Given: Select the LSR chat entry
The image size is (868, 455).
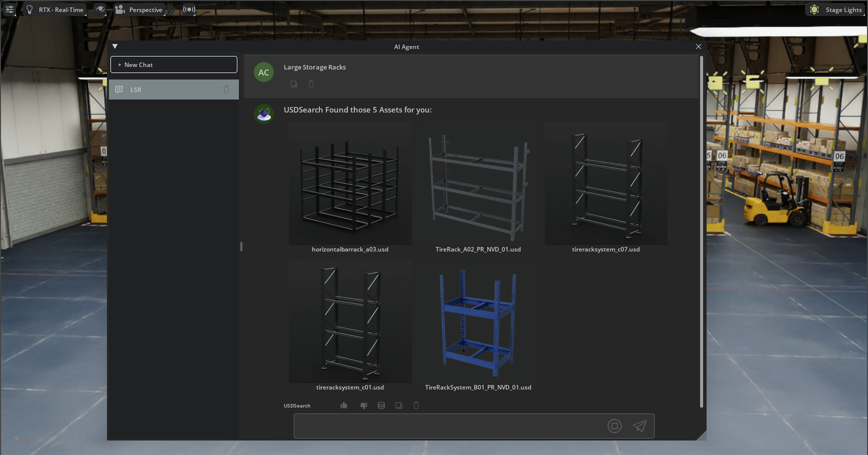Looking at the screenshot, I should pos(174,89).
